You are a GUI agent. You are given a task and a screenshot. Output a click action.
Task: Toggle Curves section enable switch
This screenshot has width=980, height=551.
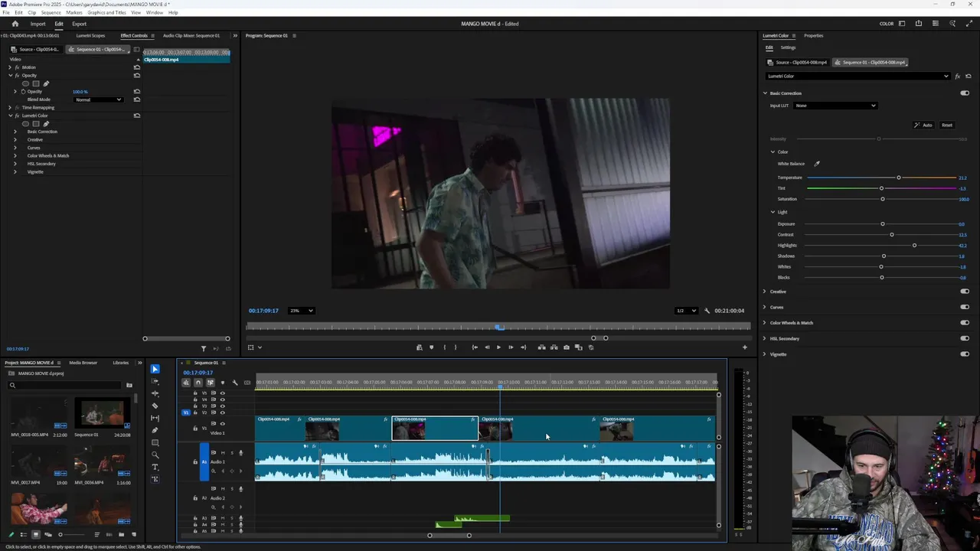click(965, 307)
